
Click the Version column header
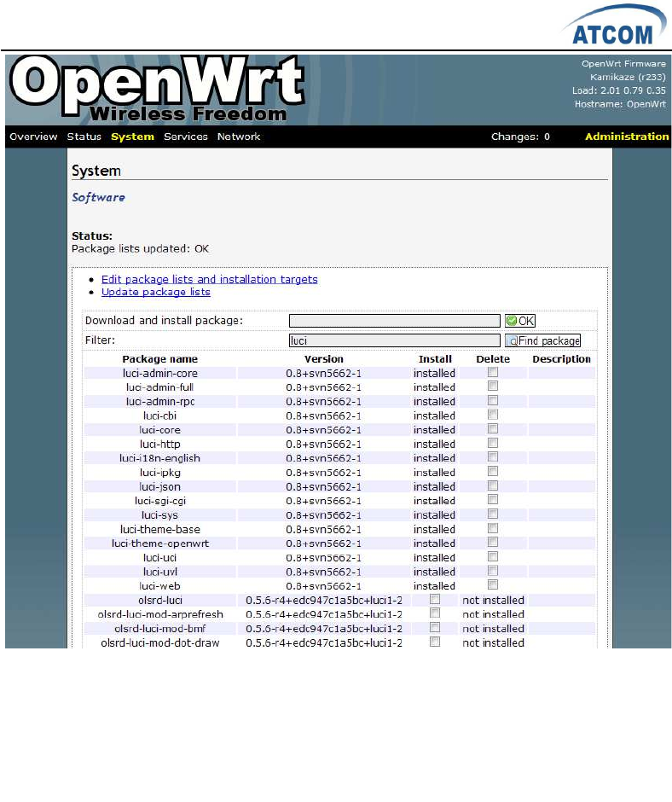[x=324, y=359]
